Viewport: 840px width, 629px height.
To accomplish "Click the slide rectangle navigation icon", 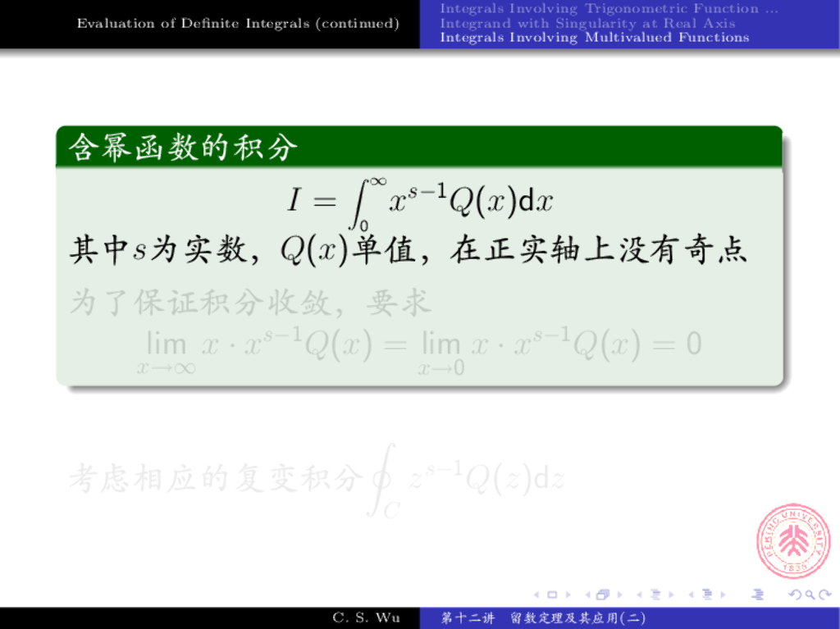I will [x=552, y=595].
